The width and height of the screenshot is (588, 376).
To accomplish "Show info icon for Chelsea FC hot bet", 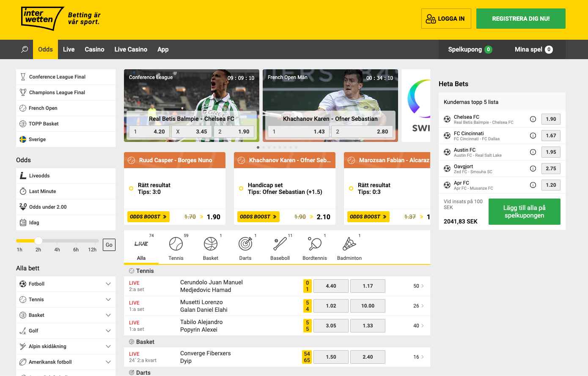I will click(x=533, y=119).
